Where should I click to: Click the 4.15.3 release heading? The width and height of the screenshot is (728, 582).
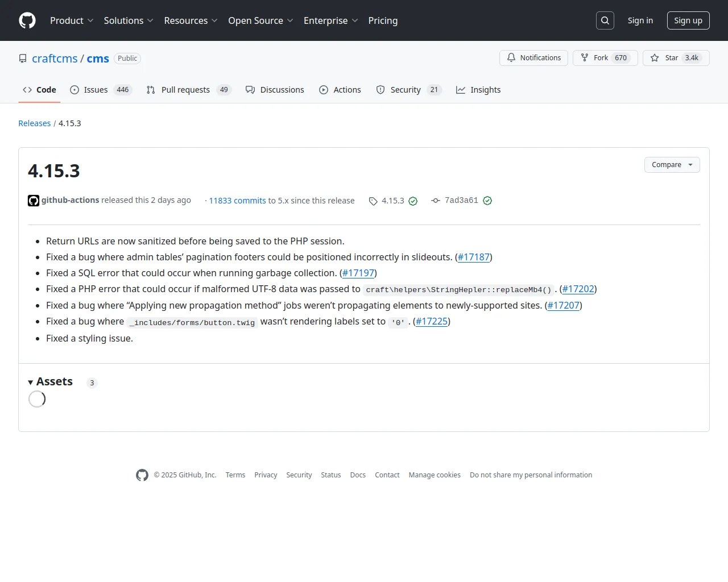(x=54, y=171)
